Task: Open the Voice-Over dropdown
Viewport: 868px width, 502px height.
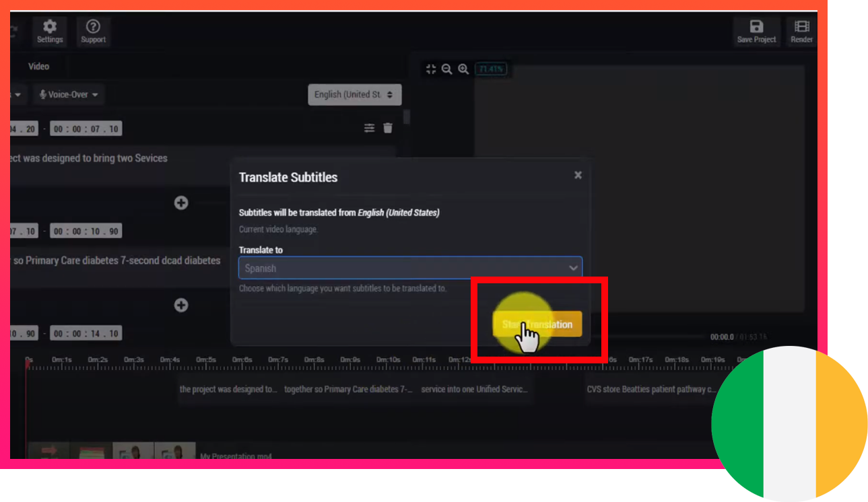Action: (69, 95)
